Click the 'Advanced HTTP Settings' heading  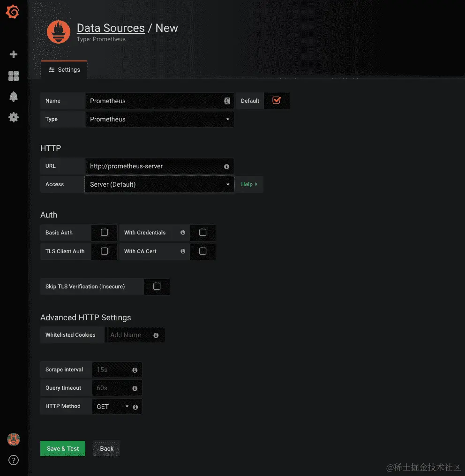point(86,317)
